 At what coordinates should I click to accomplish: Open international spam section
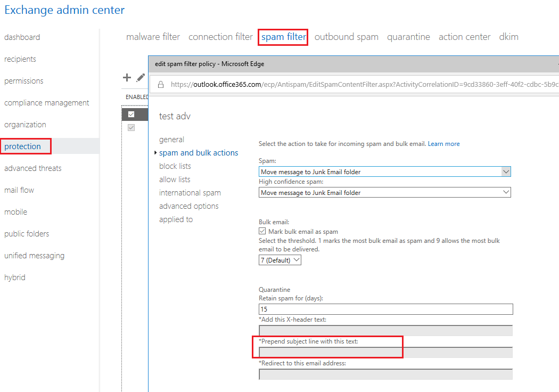pos(190,193)
